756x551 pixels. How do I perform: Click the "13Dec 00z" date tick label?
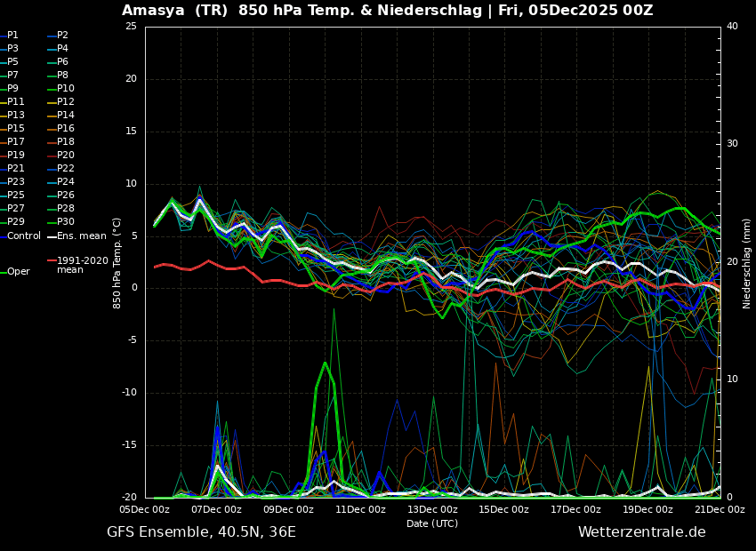point(433,509)
